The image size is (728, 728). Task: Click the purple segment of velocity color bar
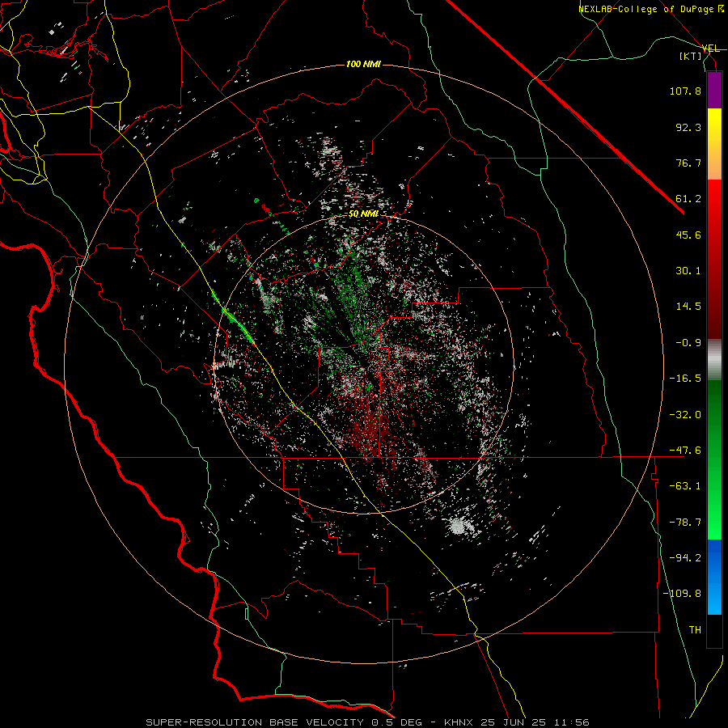point(714,90)
